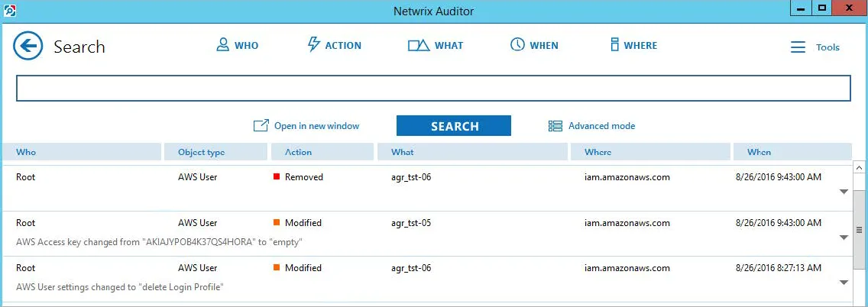The image size is (868, 307).
Task: Click the scrollbar up arrow in results
Action: point(860,166)
